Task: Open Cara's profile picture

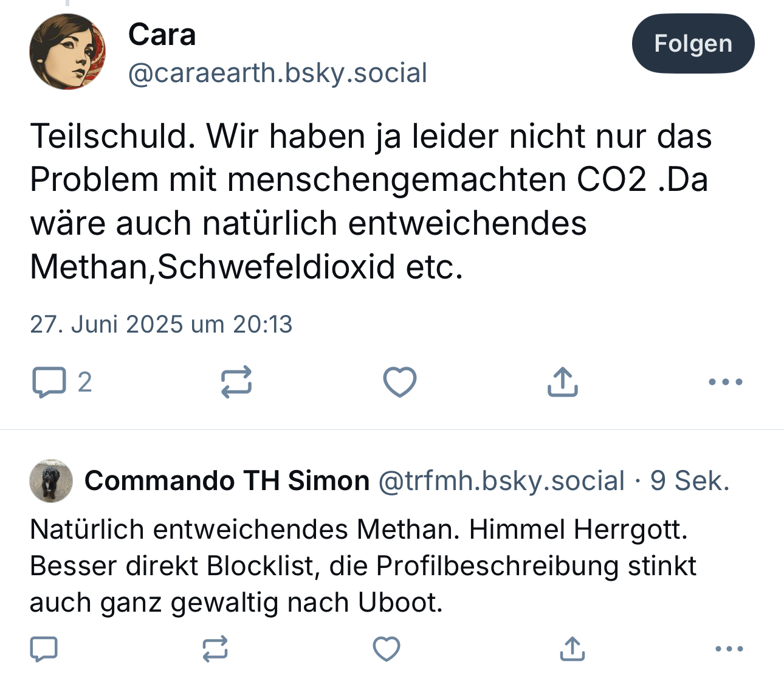Action: point(67,52)
